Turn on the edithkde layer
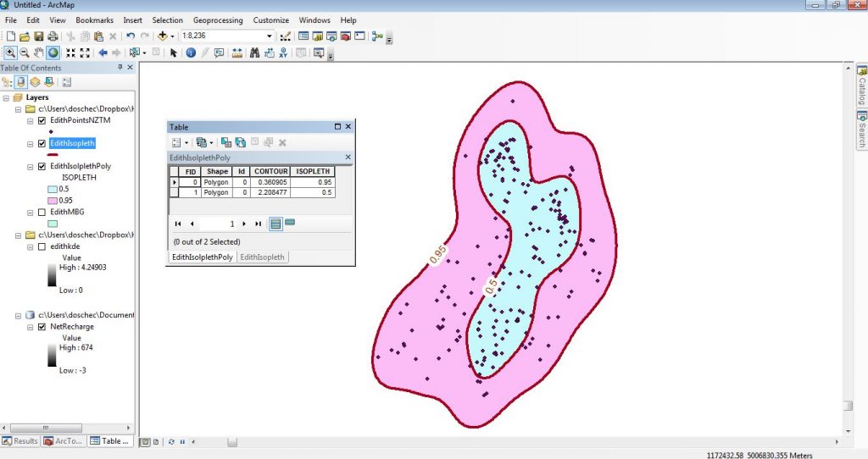The width and height of the screenshot is (868, 459). pos(42,246)
